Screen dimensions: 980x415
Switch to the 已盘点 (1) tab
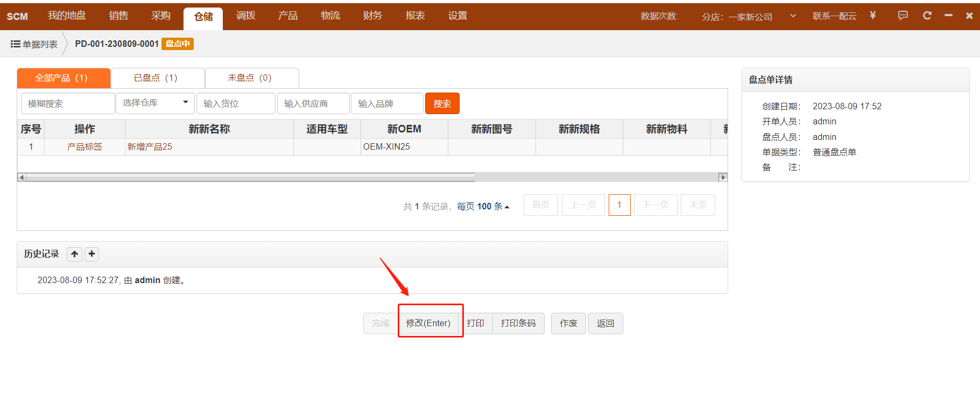pos(156,78)
